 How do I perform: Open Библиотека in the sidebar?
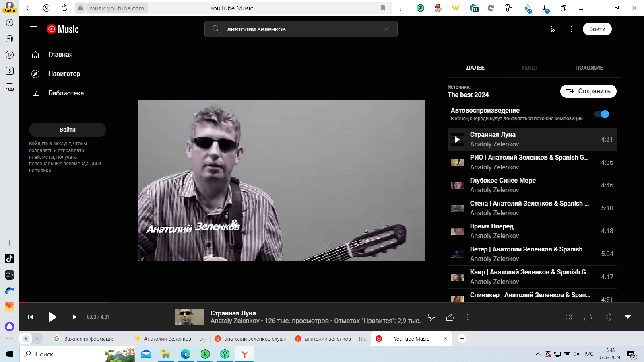click(x=68, y=93)
